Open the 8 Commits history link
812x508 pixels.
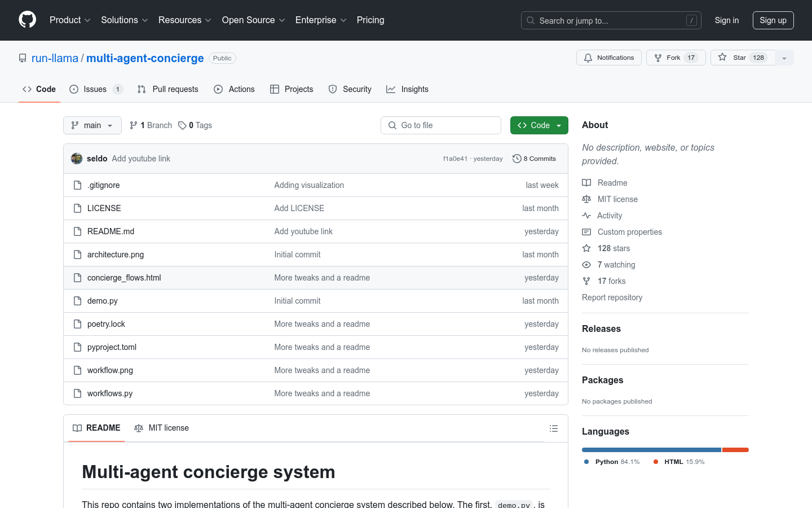534,159
